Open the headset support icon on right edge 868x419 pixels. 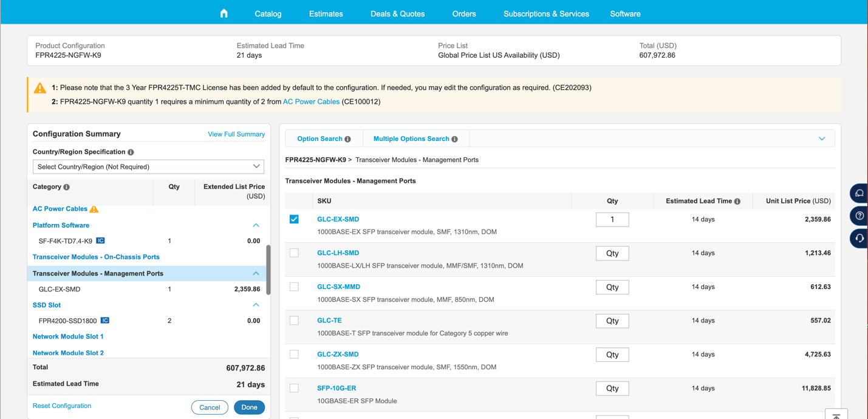click(x=859, y=238)
